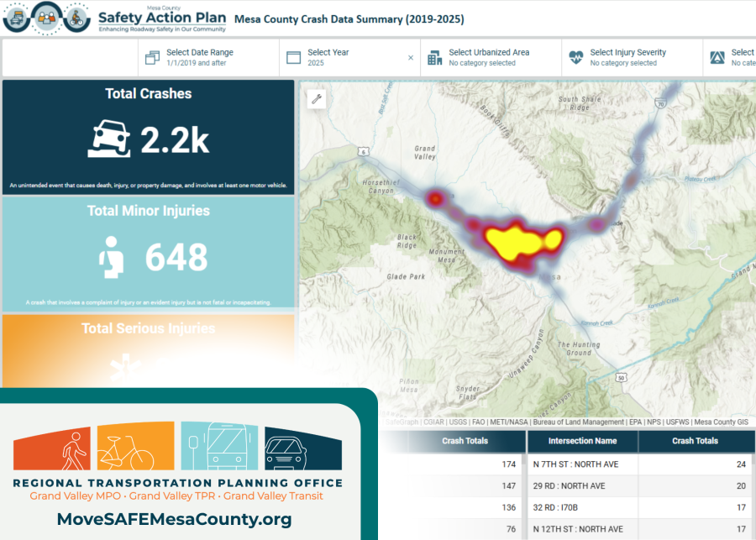This screenshot has width=756, height=540.
Task: Click the pedestrians logo circle icon
Action: point(47,18)
